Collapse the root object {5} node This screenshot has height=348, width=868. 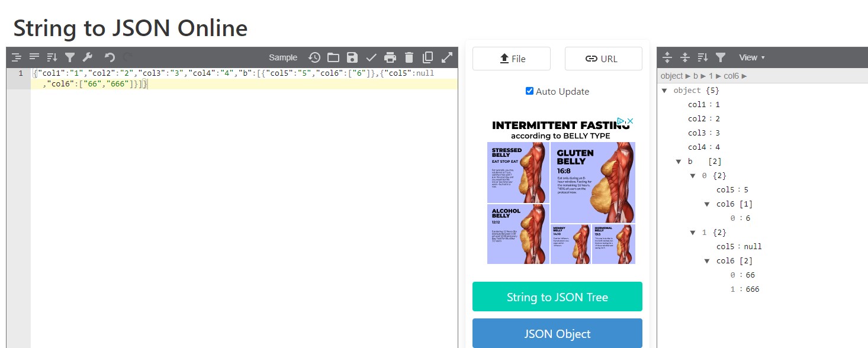coord(664,91)
